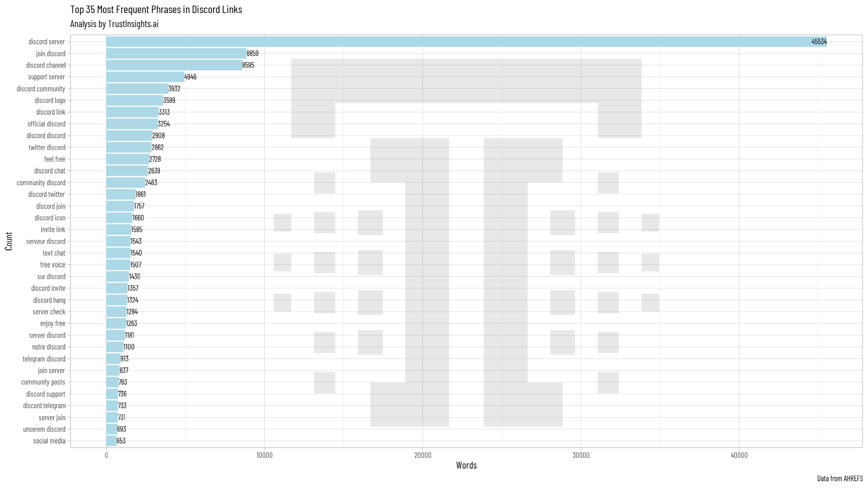Click the 3932 bar value
This screenshot has height=488, width=868.
click(174, 88)
